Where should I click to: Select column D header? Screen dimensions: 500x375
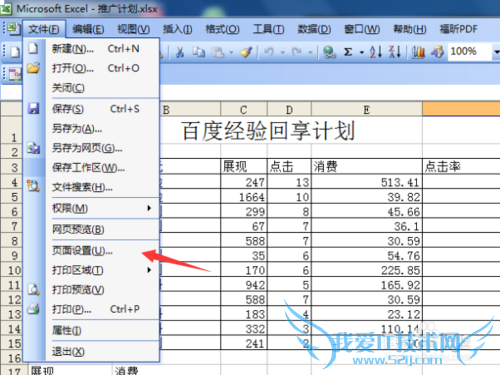[x=289, y=109]
